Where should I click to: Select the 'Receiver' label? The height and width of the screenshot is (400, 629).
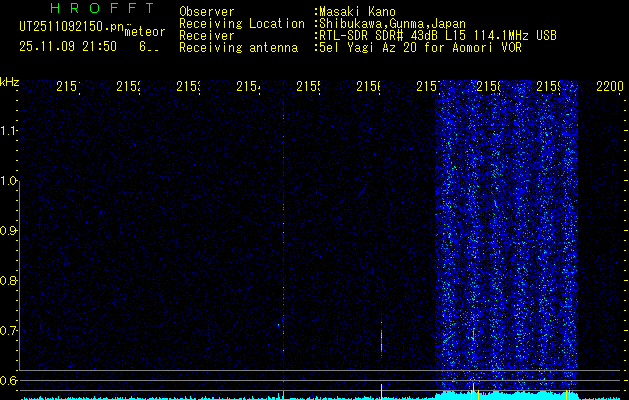(207, 36)
